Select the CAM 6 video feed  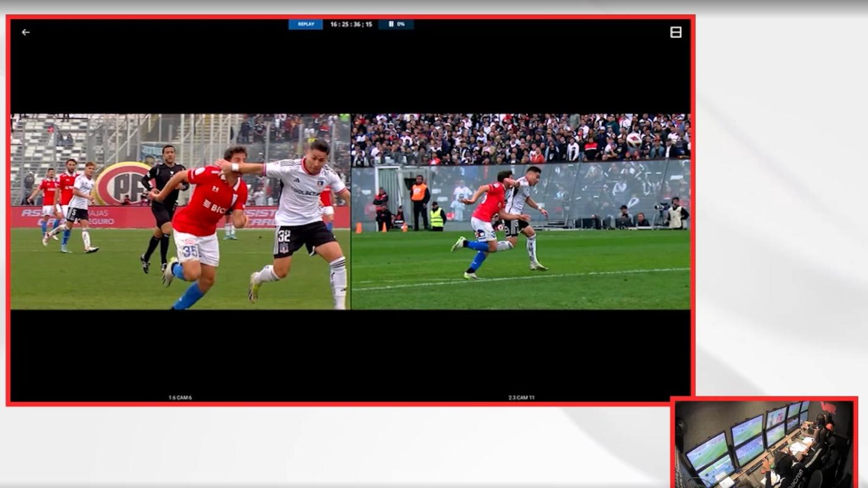pos(181,212)
